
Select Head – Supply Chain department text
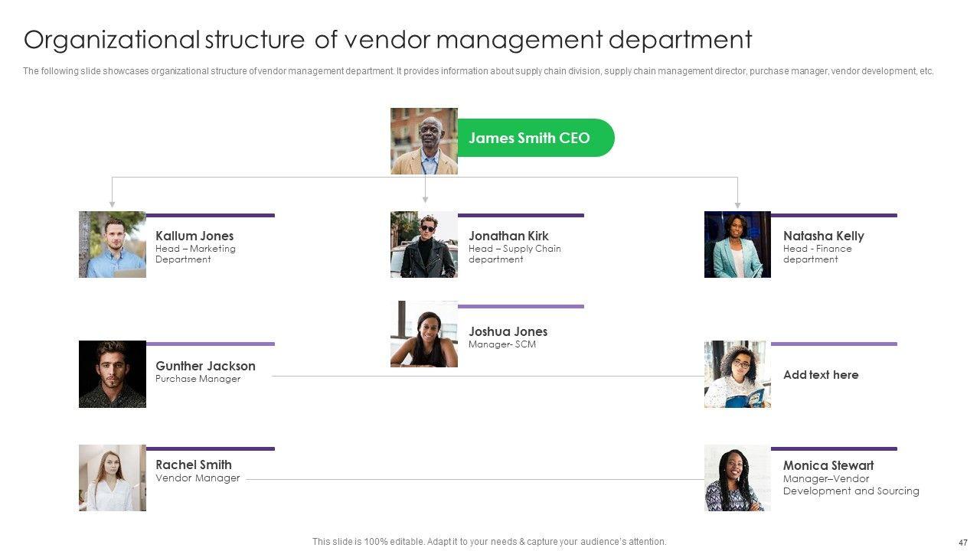click(514, 254)
